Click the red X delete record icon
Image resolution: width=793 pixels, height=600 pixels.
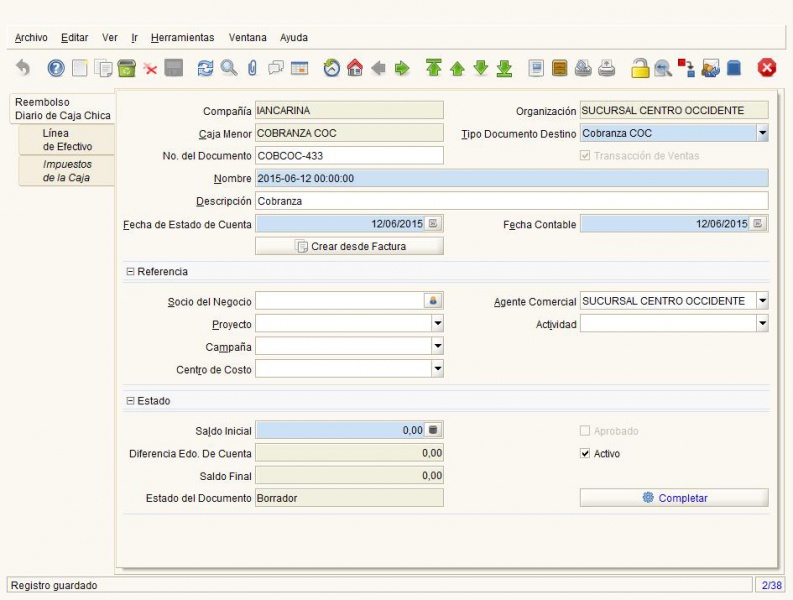tap(150, 68)
